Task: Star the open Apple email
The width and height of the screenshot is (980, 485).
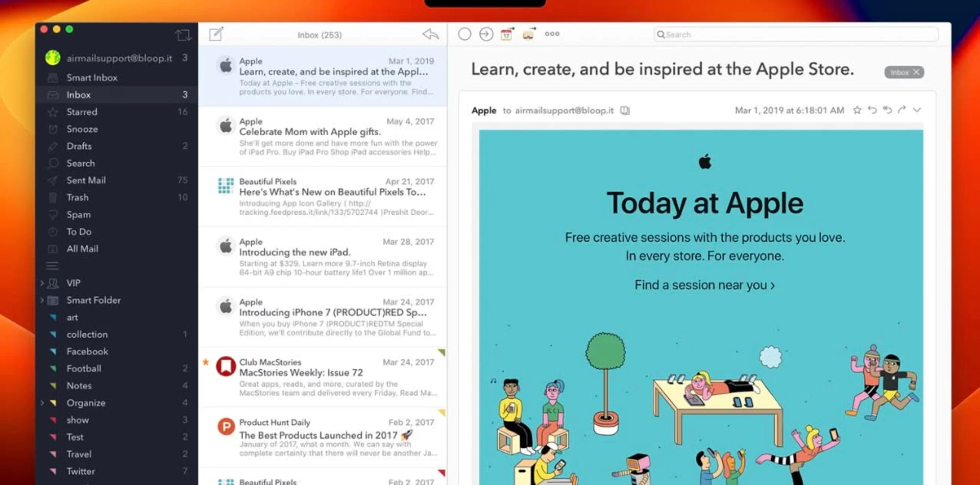Action: [x=857, y=110]
